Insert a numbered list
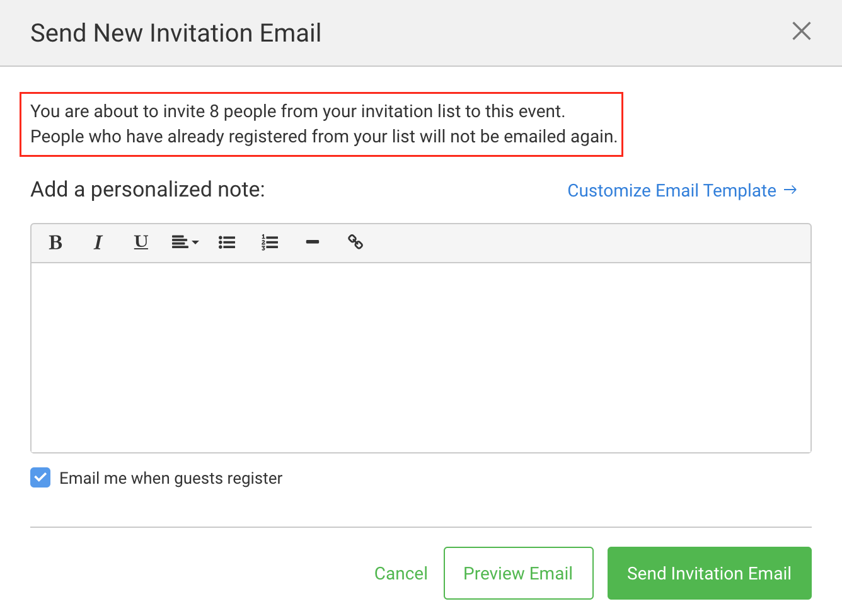Viewport: 842px width, 616px height. pos(270,242)
